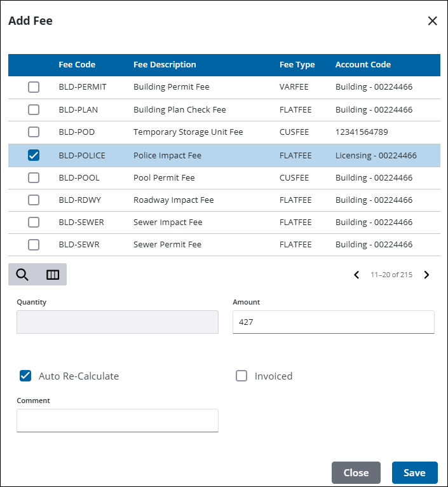This screenshot has width=448, height=487.
Task: Disable Auto Re-Calculate option
Action: point(25,376)
